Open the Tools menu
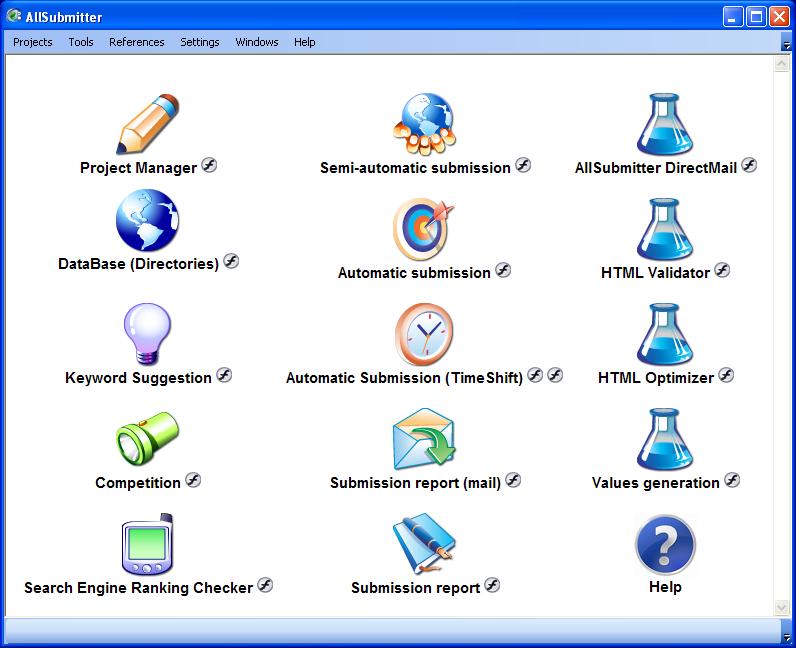The width and height of the screenshot is (796, 648). [81, 42]
